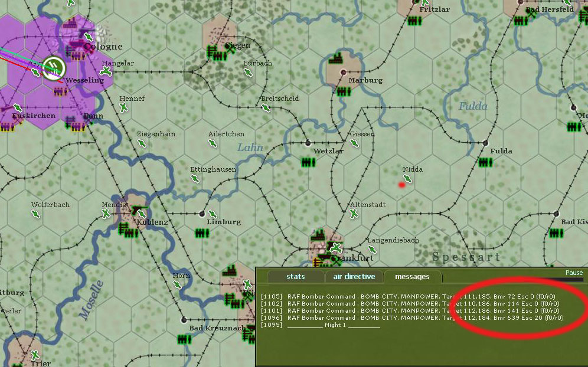Click the Marburg city label
The height and width of the screenshot is (367, 588).
(x=365, y=80)
